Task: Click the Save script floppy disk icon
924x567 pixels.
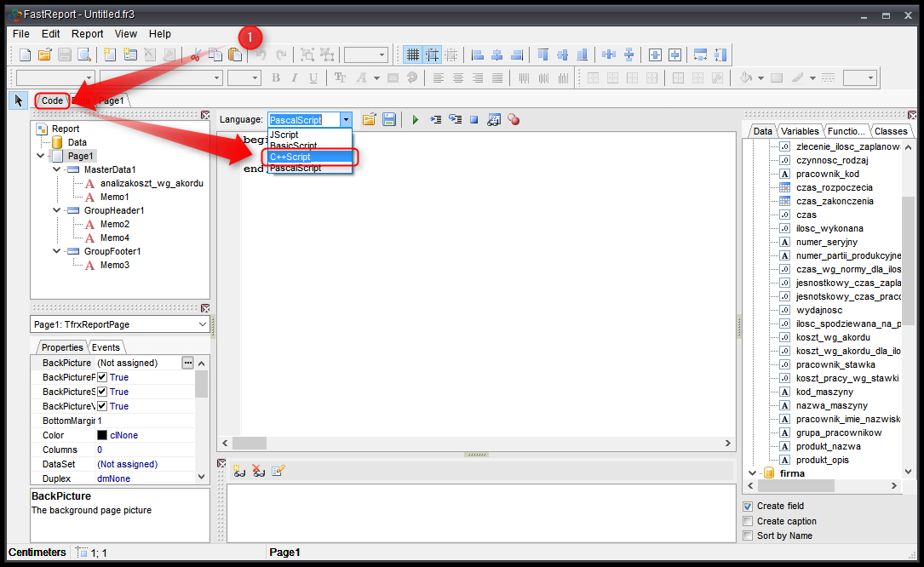Action: [x=388, y=120]
